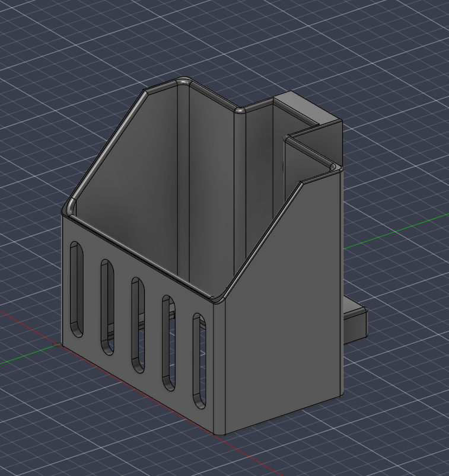Pick the fourth slot from the left on the front face
The width and height of the screenshot is (449, 476).
(168, 343)
